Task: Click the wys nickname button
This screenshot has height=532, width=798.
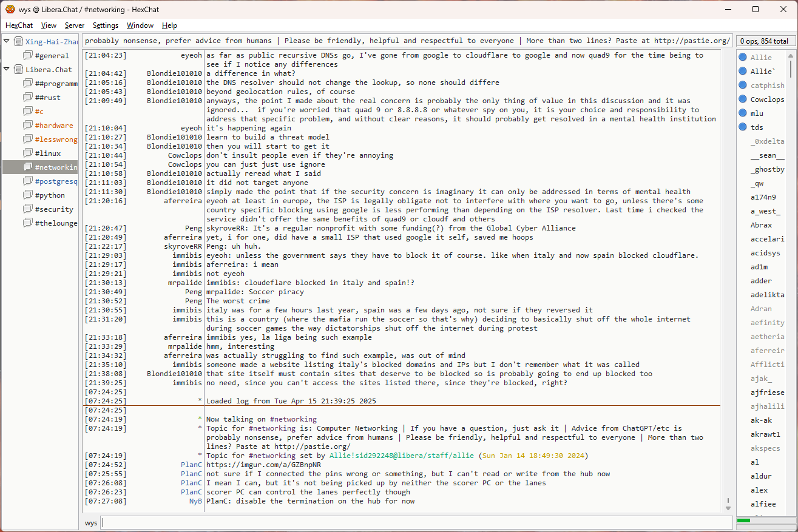Action: point(91,523)
